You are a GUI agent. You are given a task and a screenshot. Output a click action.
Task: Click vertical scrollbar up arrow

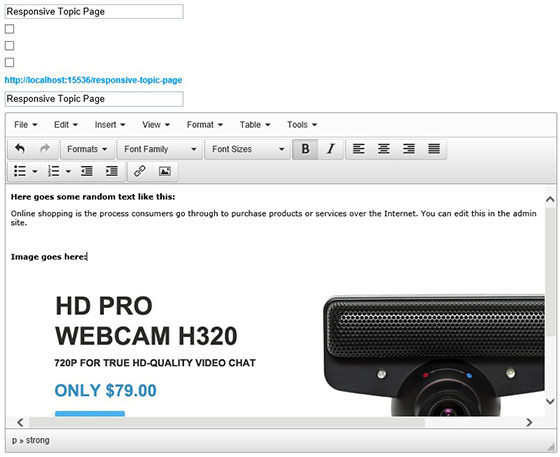(x=550, y=199)
